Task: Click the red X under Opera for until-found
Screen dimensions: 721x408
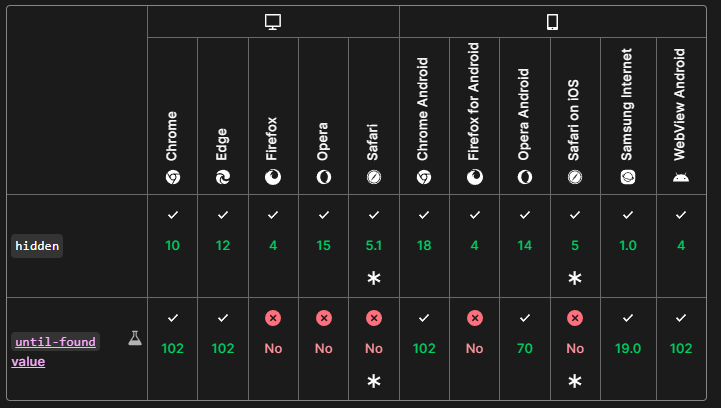Action: click(x=324, y=318)
